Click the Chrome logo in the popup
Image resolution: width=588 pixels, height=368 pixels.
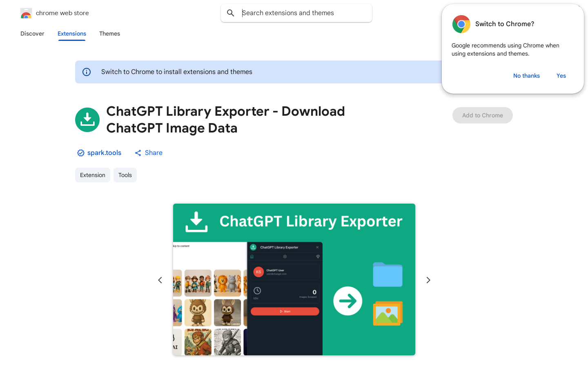(x=461, y=24)
